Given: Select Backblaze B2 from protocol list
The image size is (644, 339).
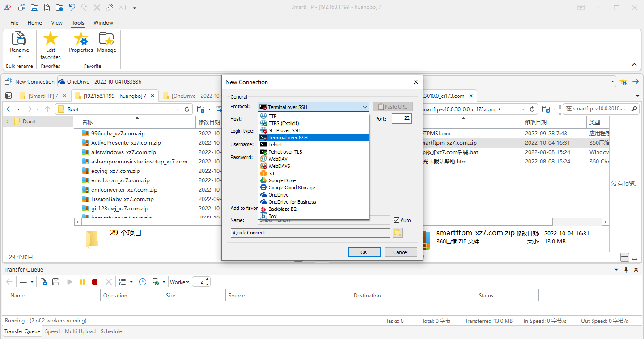Looking at the screenshot, I should [314, 209].
